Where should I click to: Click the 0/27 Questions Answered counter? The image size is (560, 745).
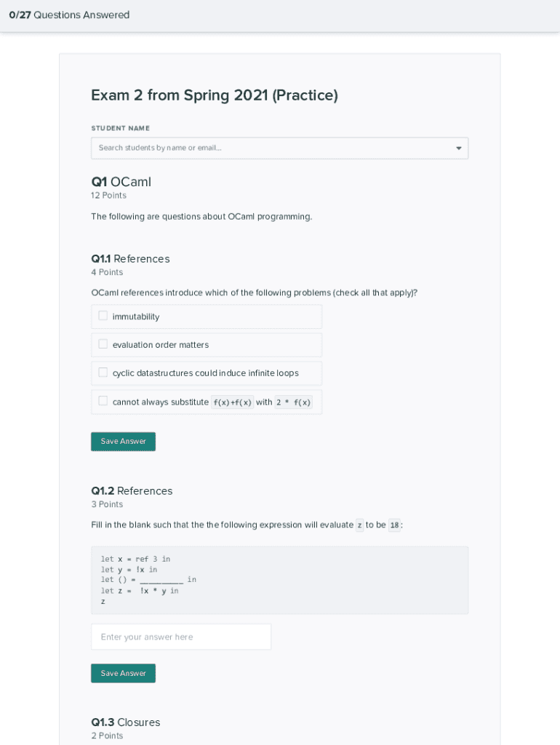tap(69, 15)
